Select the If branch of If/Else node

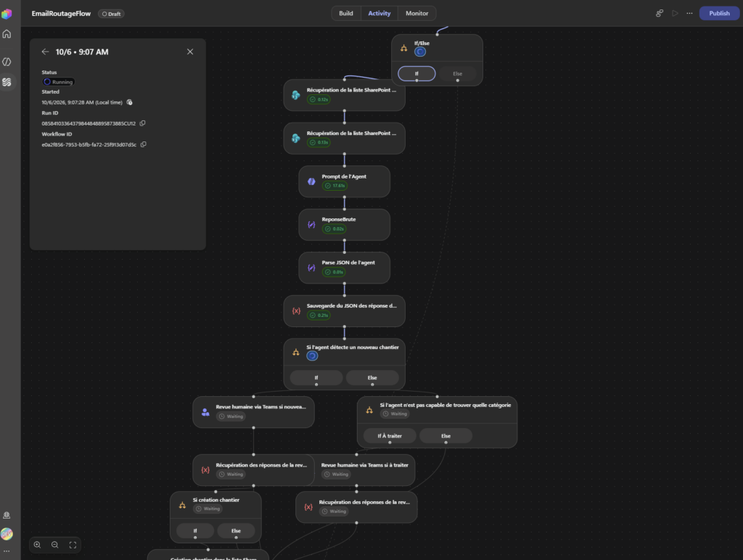point(416,73)
